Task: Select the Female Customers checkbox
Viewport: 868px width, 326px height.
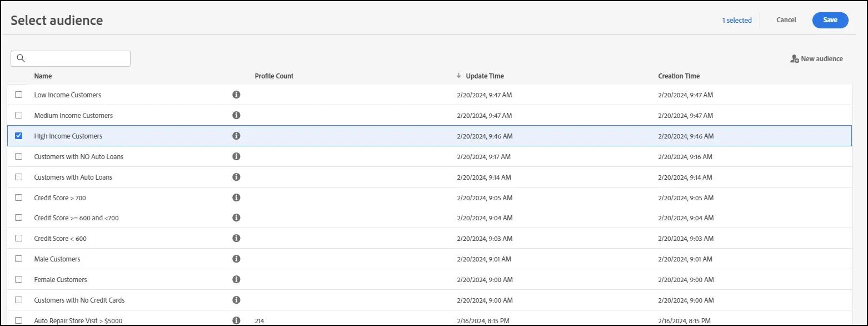Action: pyautogui.click(x=19, y=279)
